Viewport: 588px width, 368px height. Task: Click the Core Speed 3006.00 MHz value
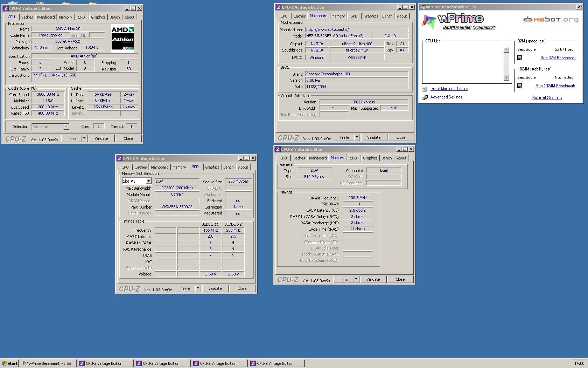pyautogui.click(x=48, y=94)
